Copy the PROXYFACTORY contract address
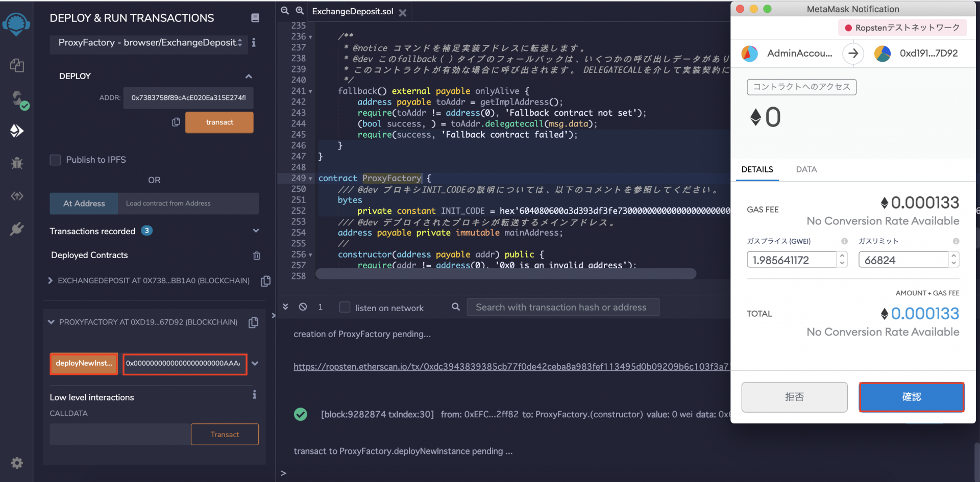Image resolution: width=980 pixels, height=482 pixels. click(253, 322)
